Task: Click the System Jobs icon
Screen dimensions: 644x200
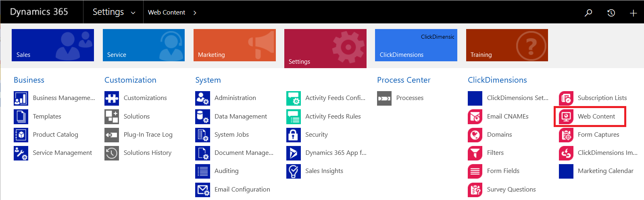Action: [x=202, y=135]
